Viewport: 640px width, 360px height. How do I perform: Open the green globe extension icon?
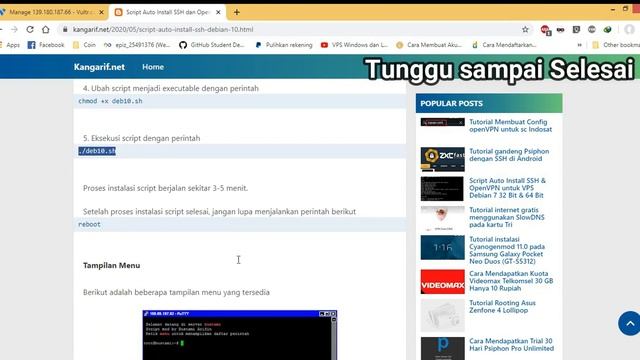[607, 29]
